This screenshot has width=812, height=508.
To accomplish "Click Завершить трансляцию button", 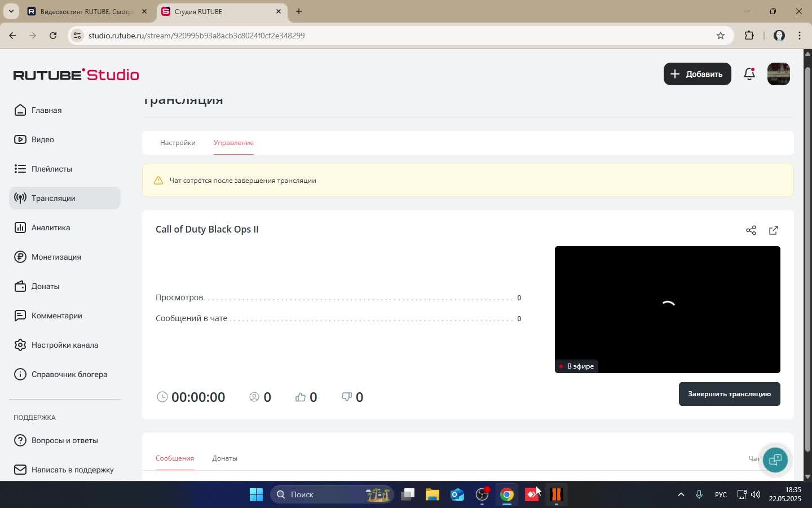I will pos(730,394).
